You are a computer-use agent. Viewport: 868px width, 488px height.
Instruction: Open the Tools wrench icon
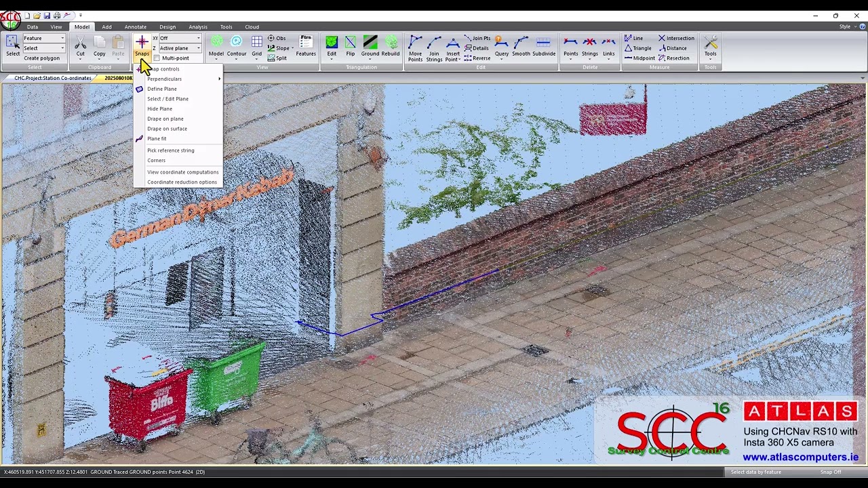coord(710,43)
